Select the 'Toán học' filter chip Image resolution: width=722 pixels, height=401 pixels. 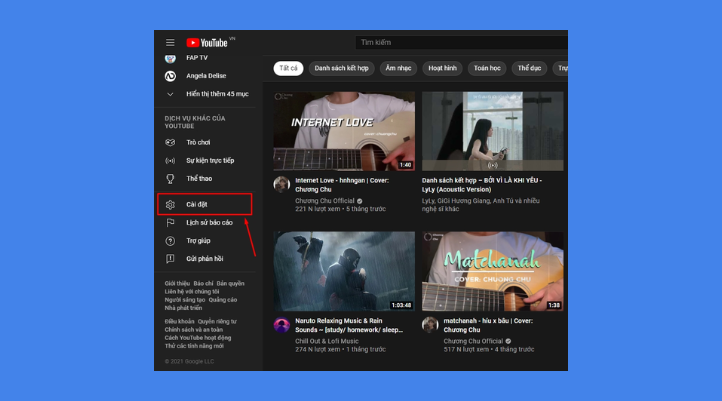pyautogui.click(x=487, y=68)
